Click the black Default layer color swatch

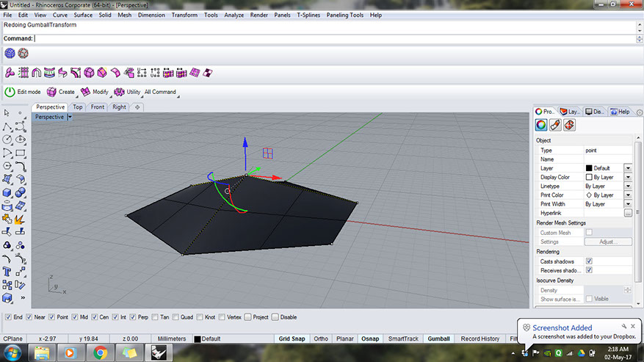pos(198,339)
